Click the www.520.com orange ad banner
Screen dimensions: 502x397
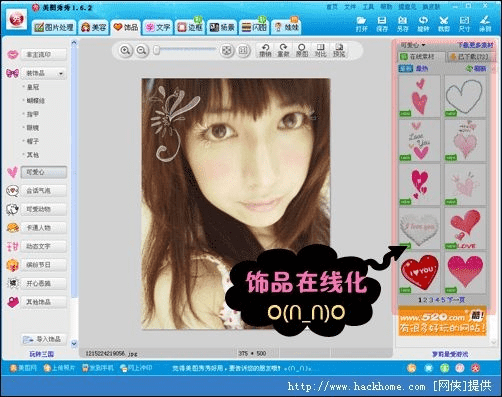442,321
